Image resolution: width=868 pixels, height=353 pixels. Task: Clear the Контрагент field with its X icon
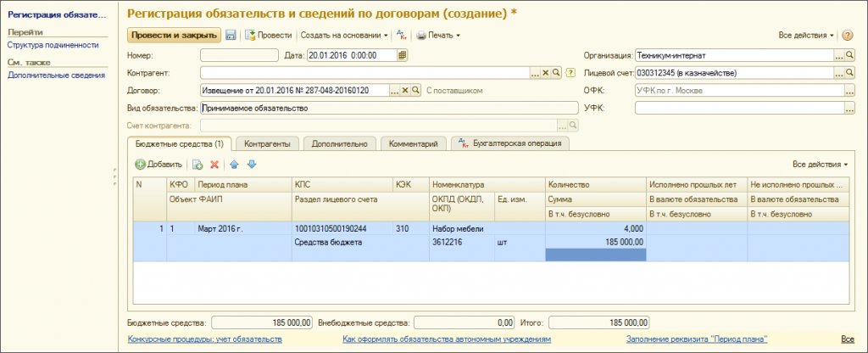pos(545,73)
